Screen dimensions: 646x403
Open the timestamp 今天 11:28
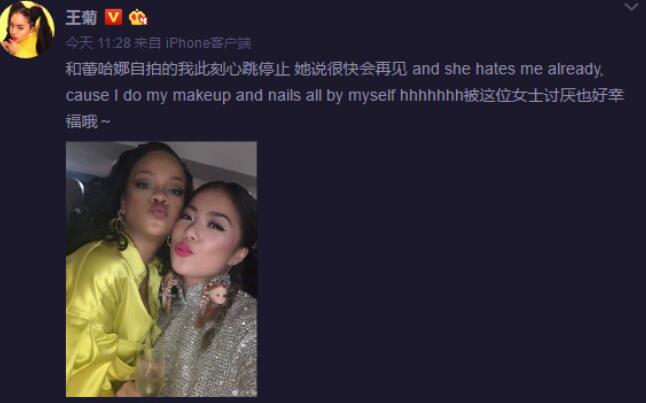click(x=98, y=43)
